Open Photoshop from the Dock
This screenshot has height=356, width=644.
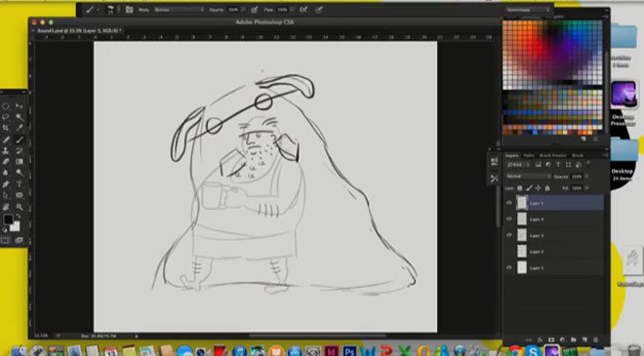tap(349, 351)
